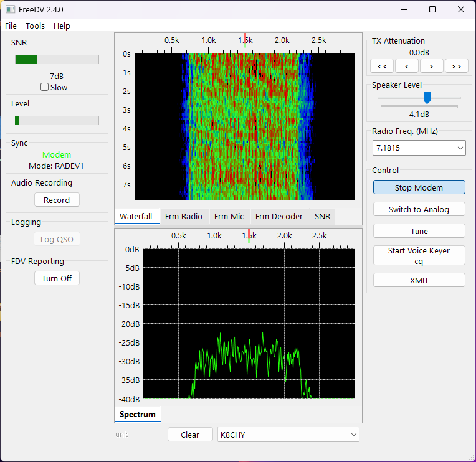The height and width of the screenshot is (462, 476).
Task: Click the FreeDV app icon in title bar
Action: click(10, 9)
